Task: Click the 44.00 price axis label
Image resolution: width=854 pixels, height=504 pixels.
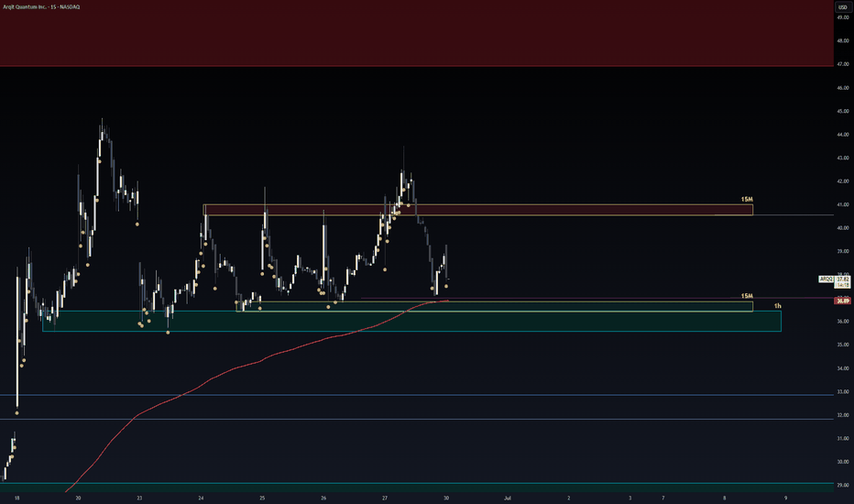Action: 843,135
